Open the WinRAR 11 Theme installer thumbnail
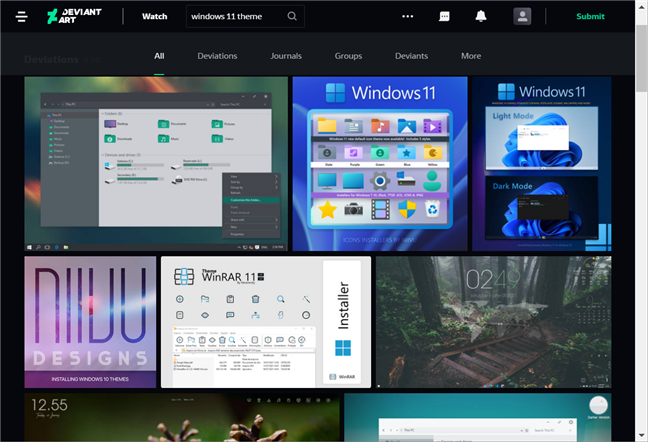 [x=266, y=322]
